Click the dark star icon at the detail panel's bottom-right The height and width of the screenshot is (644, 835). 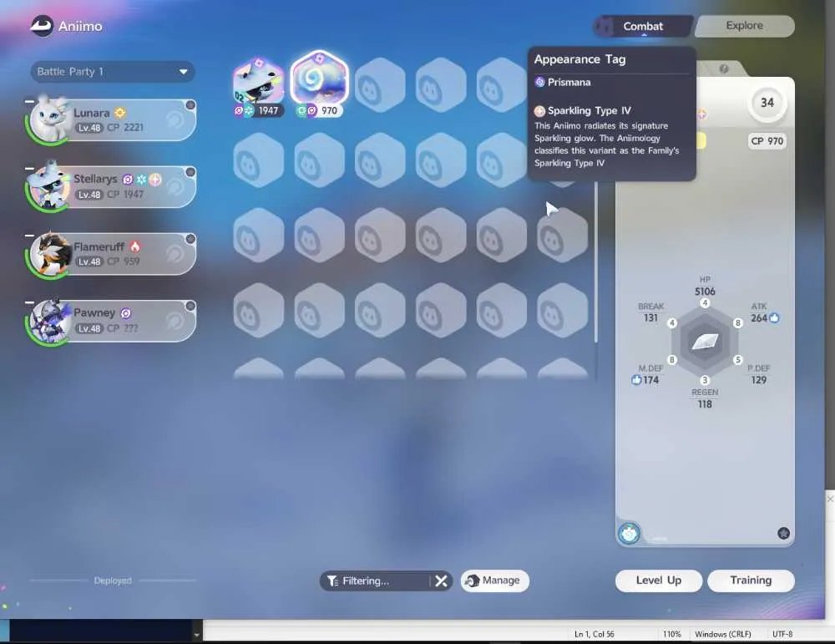click(x=783, y=533)
